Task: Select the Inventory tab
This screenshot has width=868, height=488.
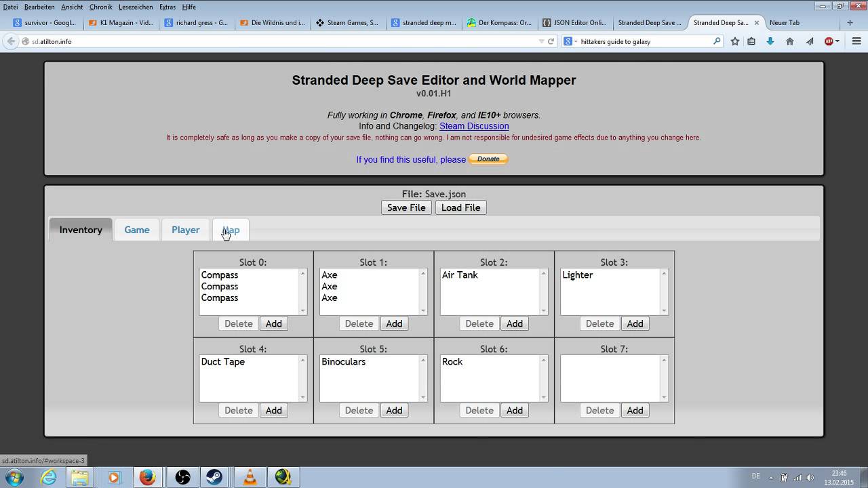Action: coord(81,230)
